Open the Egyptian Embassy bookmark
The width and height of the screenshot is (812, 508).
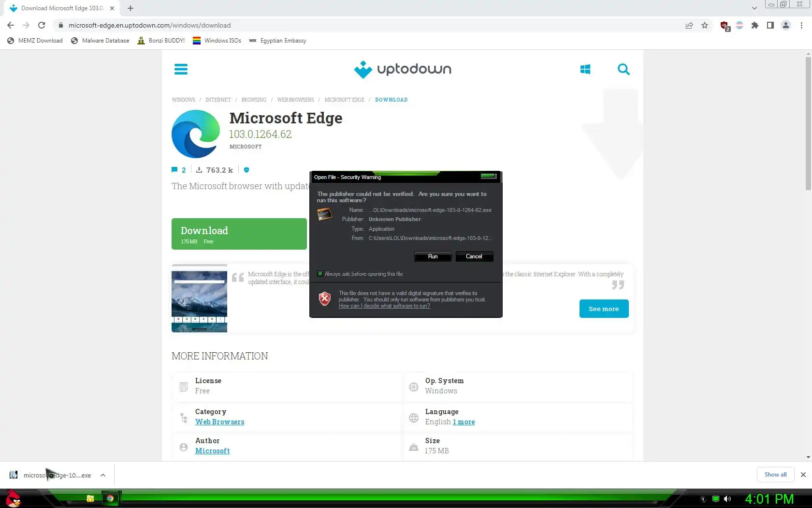[277, 41]
